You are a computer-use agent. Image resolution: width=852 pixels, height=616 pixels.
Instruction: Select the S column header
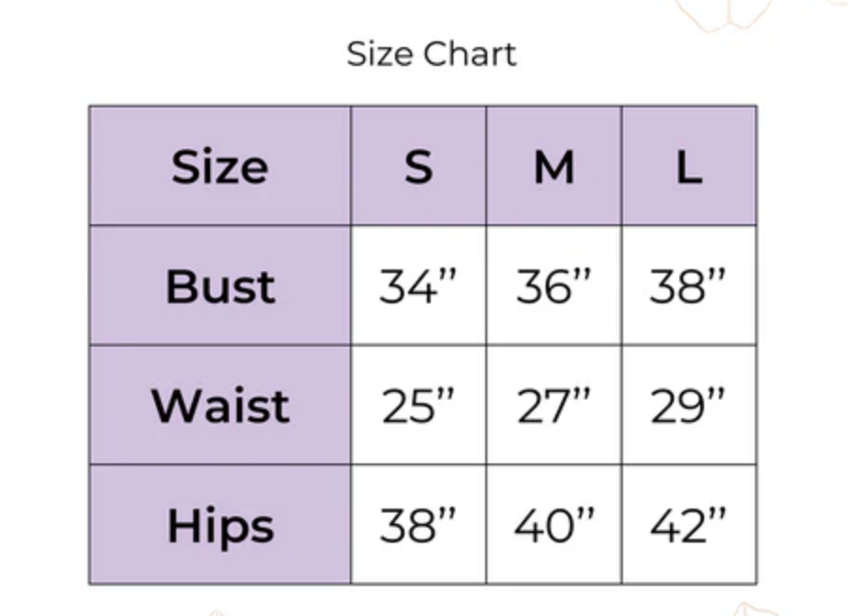419,166
